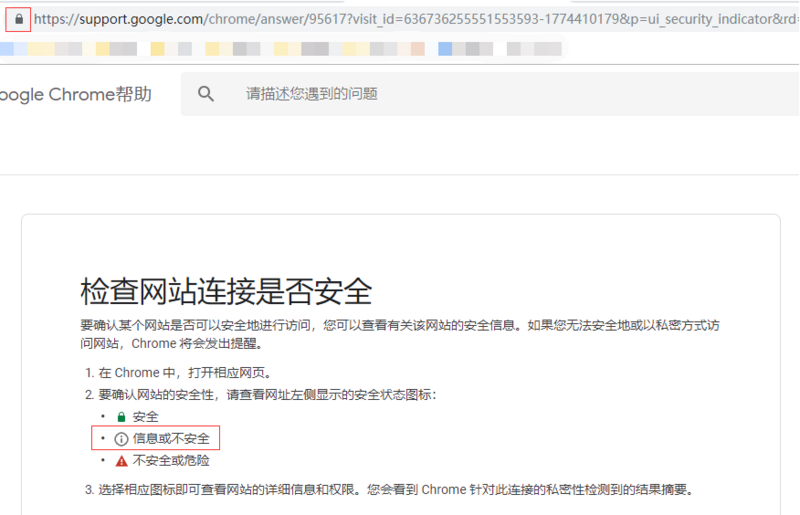Click the text 不安全或危险
Screen dimensions: 800x515
[x=171, y=461]
